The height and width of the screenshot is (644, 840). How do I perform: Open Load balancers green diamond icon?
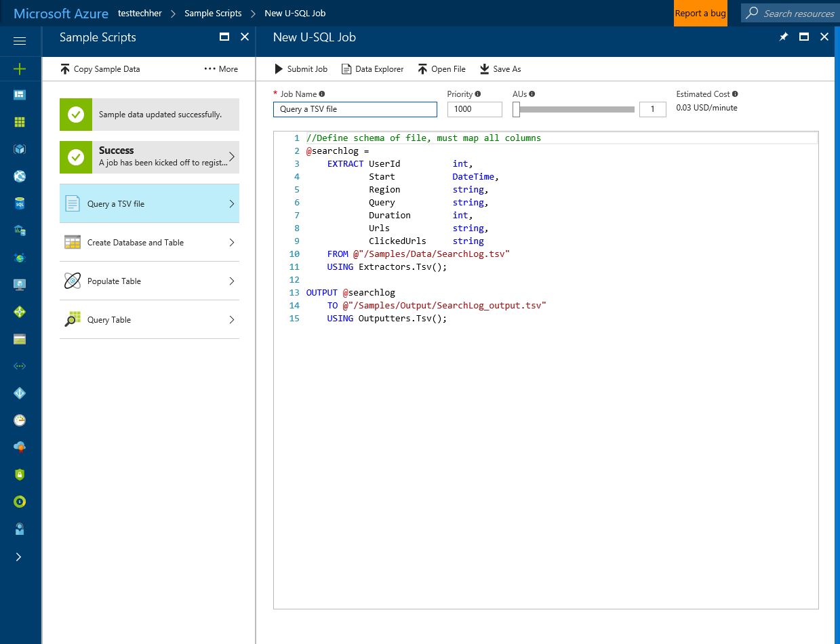(20, 312)
